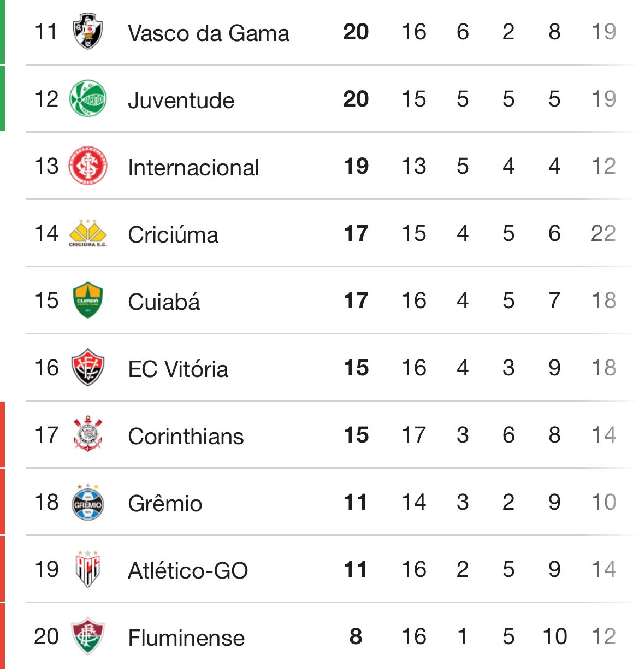
Task: Select the EC Vitória crest
Action: [87, 367]
